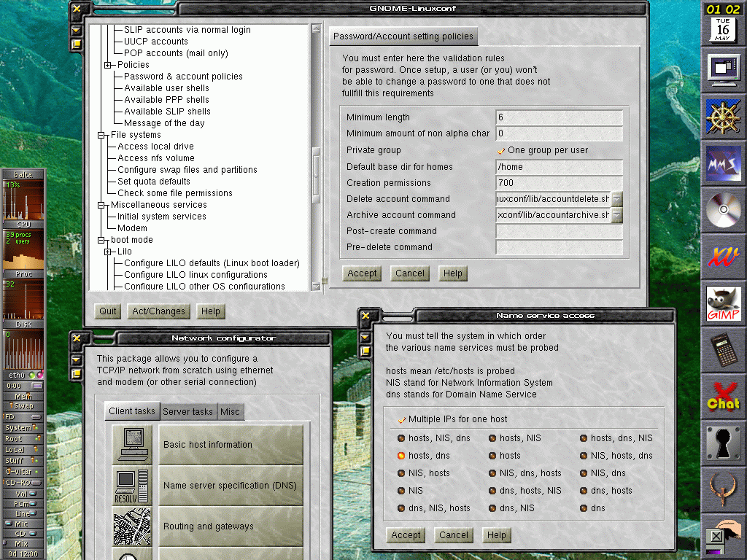Launch the monitor terminal icon in dock
The width and height of the screenshot is (747, 560).
723,70
